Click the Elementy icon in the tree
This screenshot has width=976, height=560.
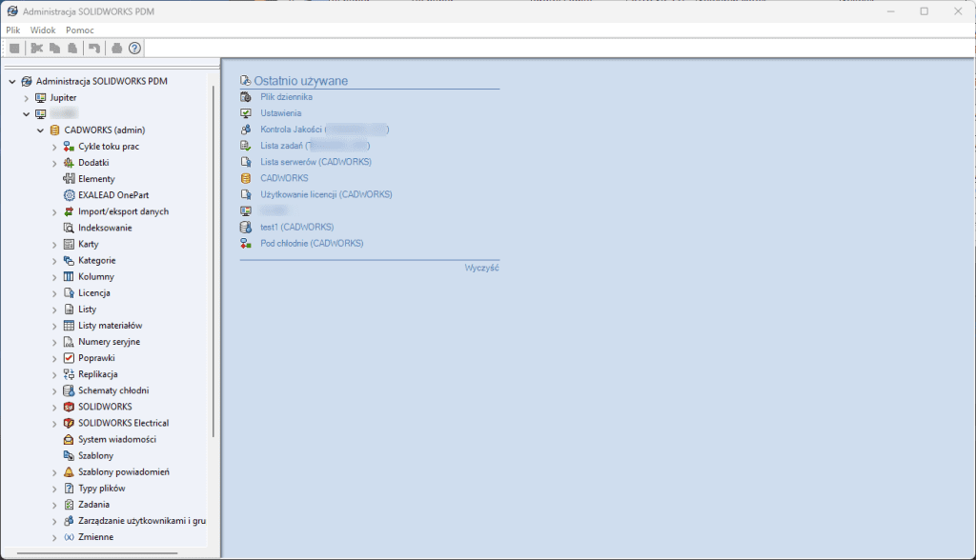pyautogui.click(x=69, y=179)
